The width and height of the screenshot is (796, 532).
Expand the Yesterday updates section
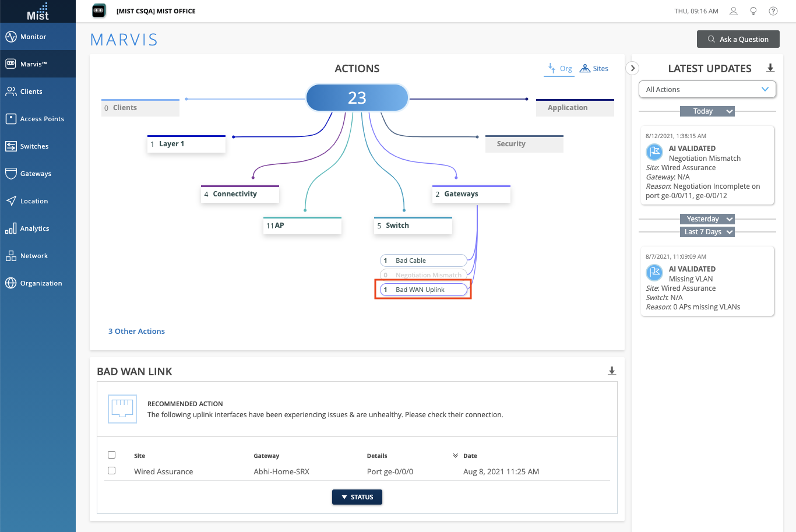729,219
